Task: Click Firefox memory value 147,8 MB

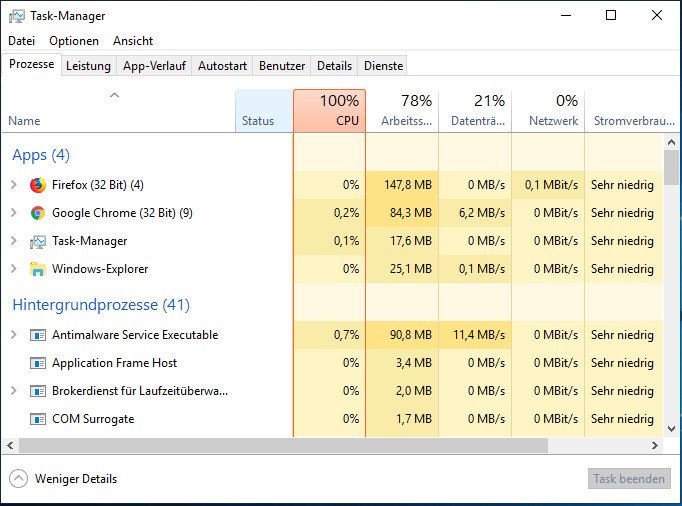Action: tap(408, 185)
